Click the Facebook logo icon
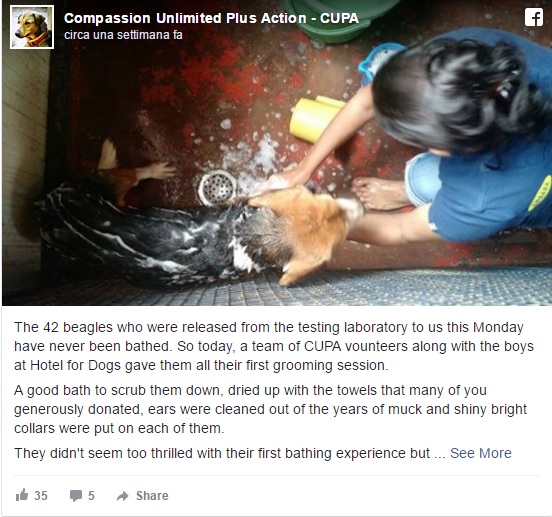The height and width of the screenshot is (517, 552). coord(534,17)
